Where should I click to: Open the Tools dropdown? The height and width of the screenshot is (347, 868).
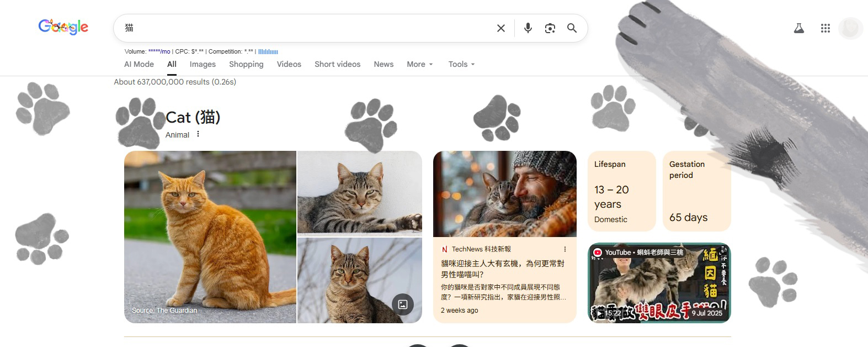461,64
